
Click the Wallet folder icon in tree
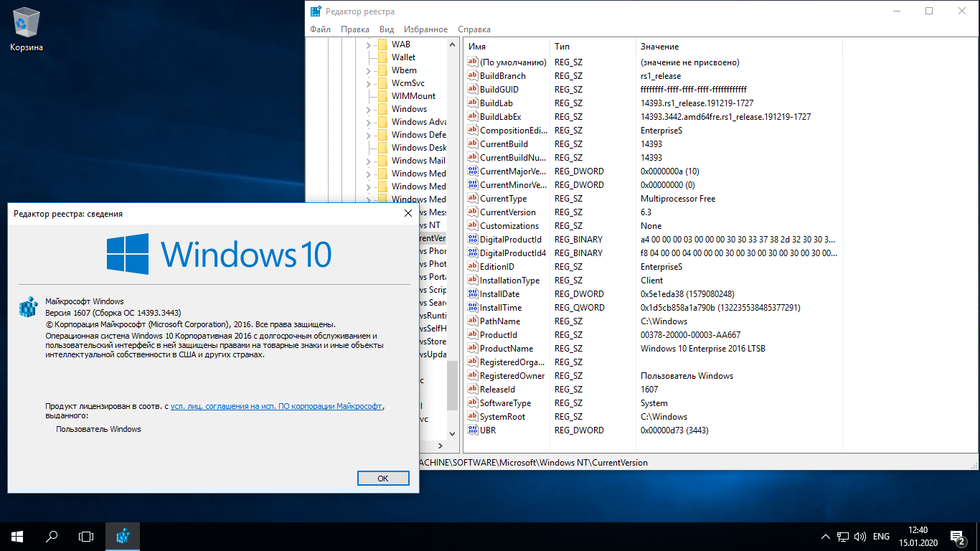(x=382, y=57)
